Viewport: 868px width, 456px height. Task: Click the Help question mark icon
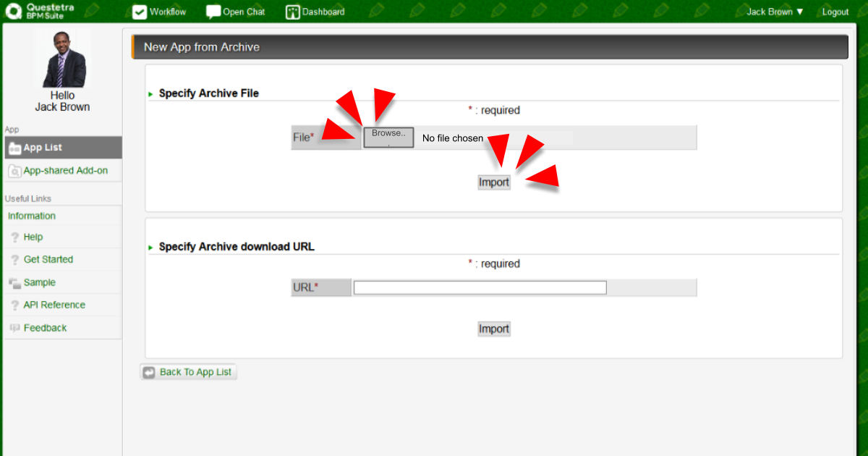tap(14, 237)
